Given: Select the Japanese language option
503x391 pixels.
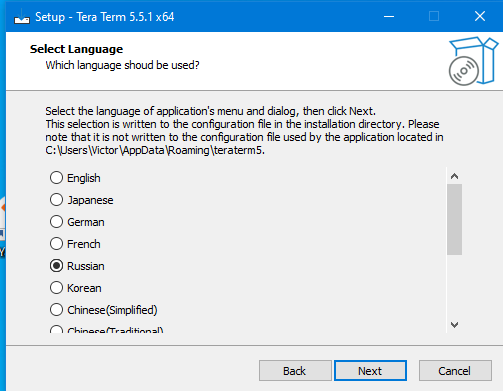Looking at the screenshot, I should click(82, 200).
